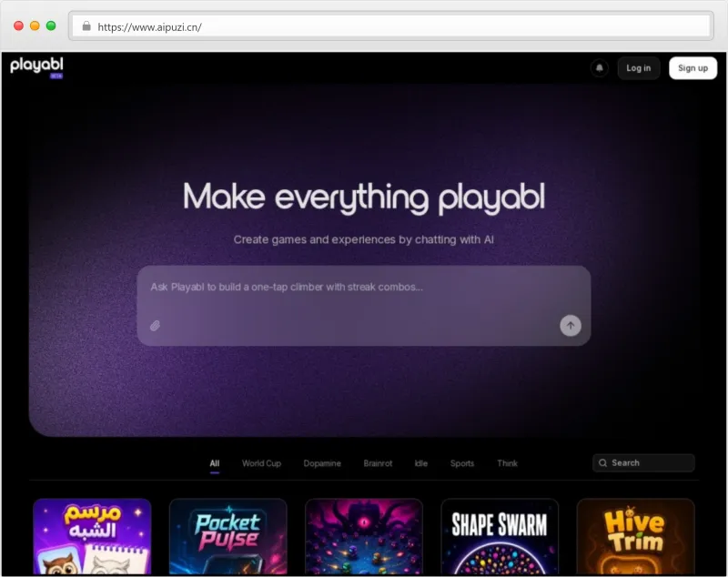Open the Arabic-titled owl drawing game

[x=92, y=537]
